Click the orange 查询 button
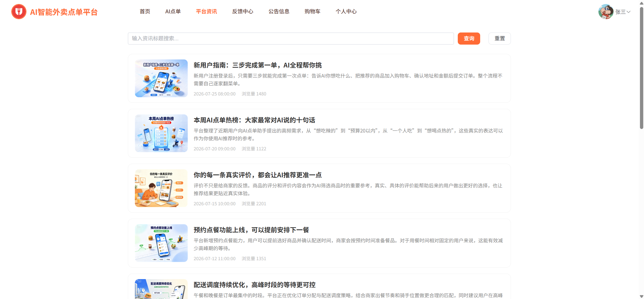The width and height of the screenshot is (644, 299). click(x=469, y=39)
